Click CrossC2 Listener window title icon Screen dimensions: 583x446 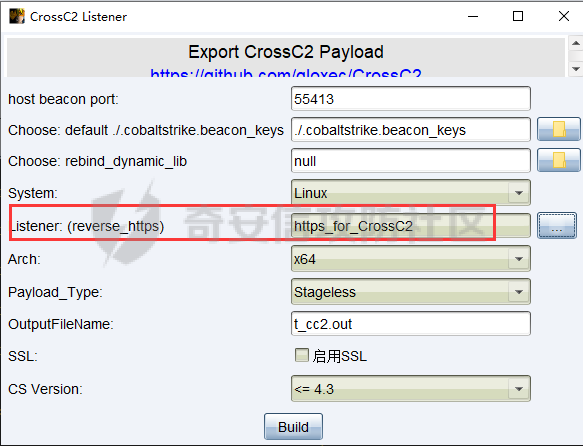point(17,16)
